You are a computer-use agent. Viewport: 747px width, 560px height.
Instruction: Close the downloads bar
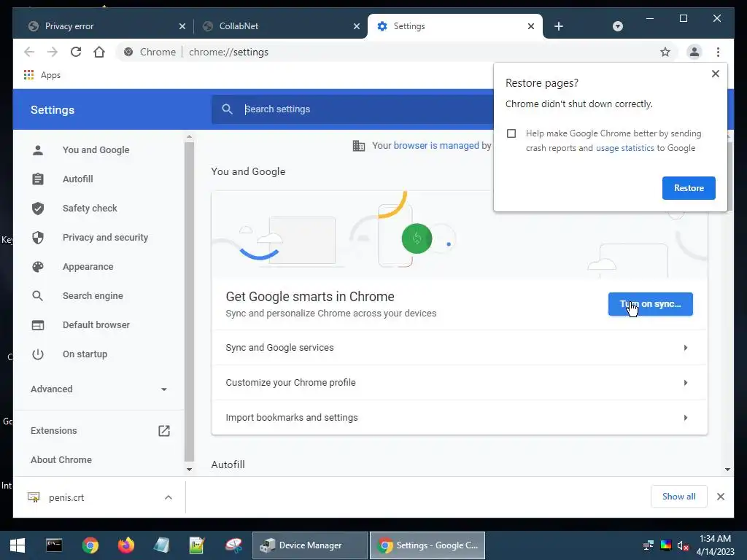[x=720, y=497]
